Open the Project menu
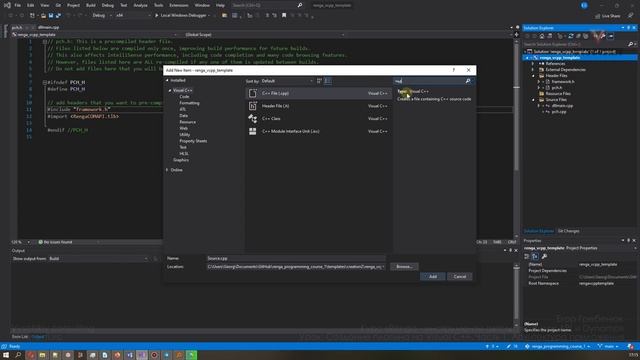640x360 pixels. pyautogui.click(x=73, y=5)
